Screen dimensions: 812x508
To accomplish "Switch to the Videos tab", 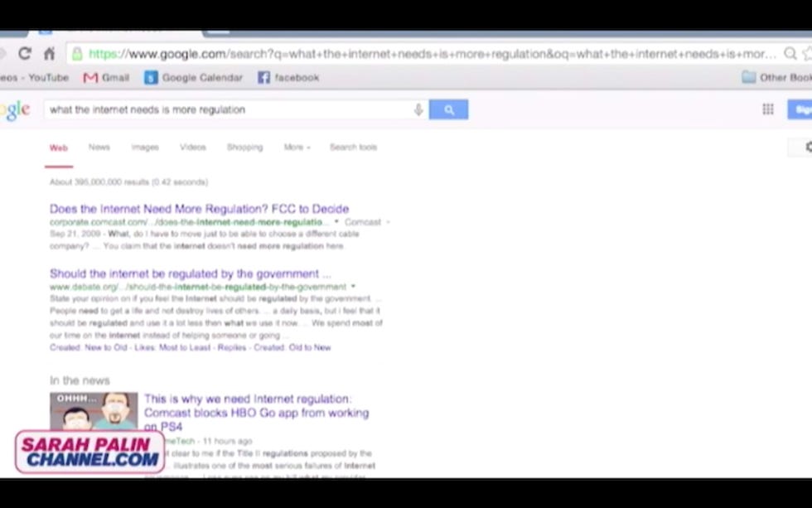I will (192, 148).
